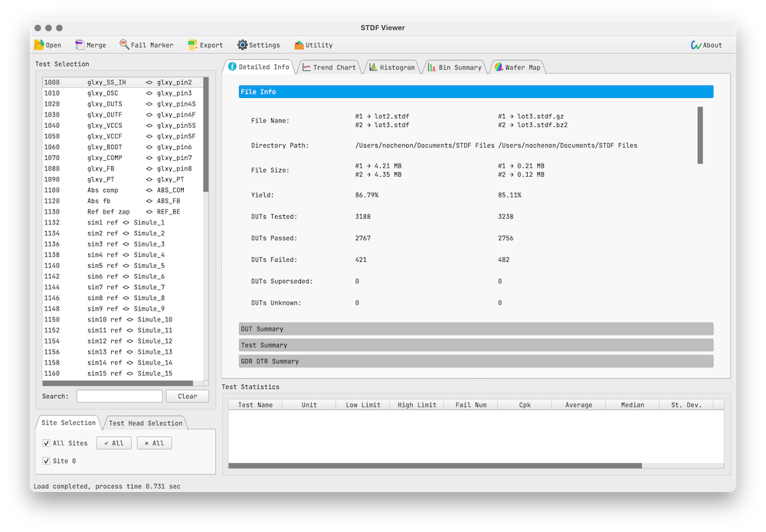Open the About toolbar item
Image resolution: width=766 pixels, height=532 pixels.
point(706,45)
